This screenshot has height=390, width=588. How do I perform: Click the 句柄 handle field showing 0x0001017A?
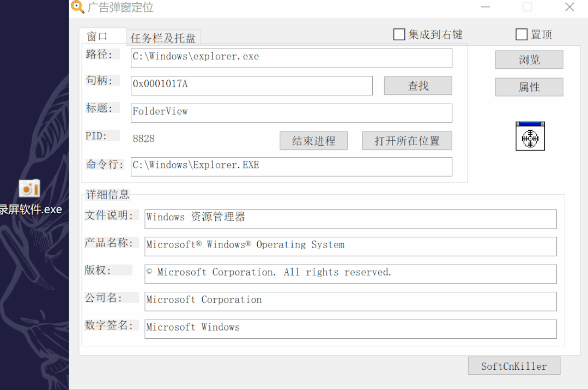point(252,86)
